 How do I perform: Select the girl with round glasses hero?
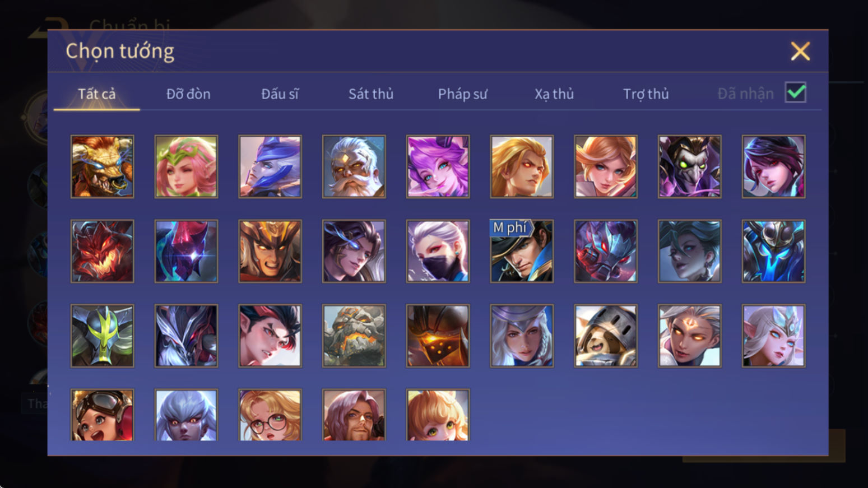(270, 415)
